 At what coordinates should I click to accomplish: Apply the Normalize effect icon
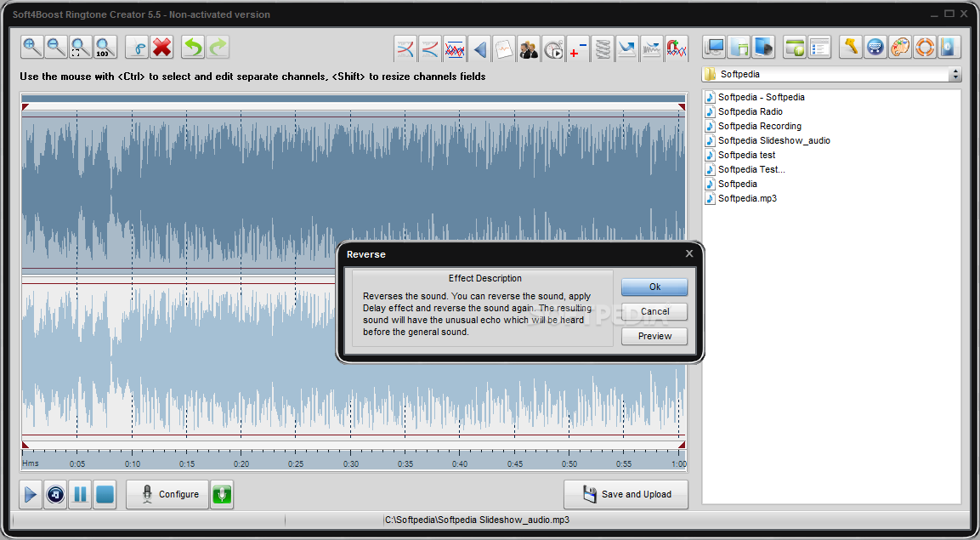[x=455, y=48]
